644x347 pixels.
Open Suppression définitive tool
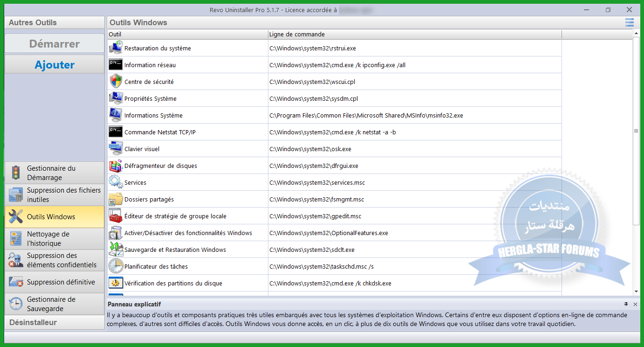click(55, 282)
